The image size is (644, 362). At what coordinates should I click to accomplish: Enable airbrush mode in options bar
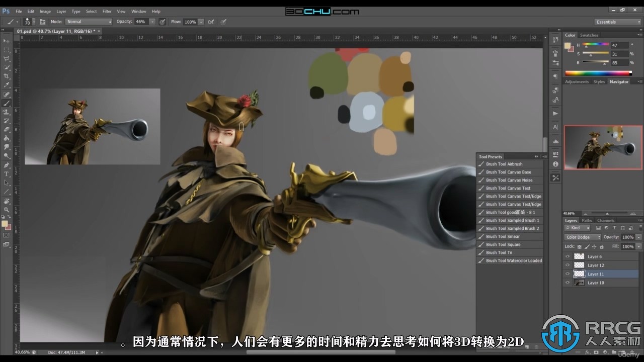tap(211, 22)
